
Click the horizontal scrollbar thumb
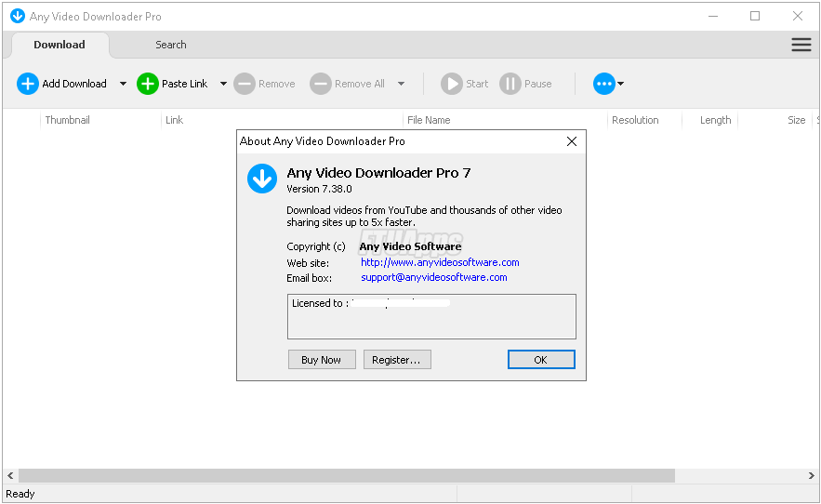tap(347, 476)
